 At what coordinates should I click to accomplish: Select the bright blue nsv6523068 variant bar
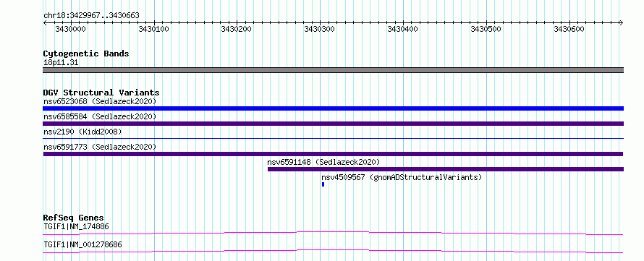(333, 108)
